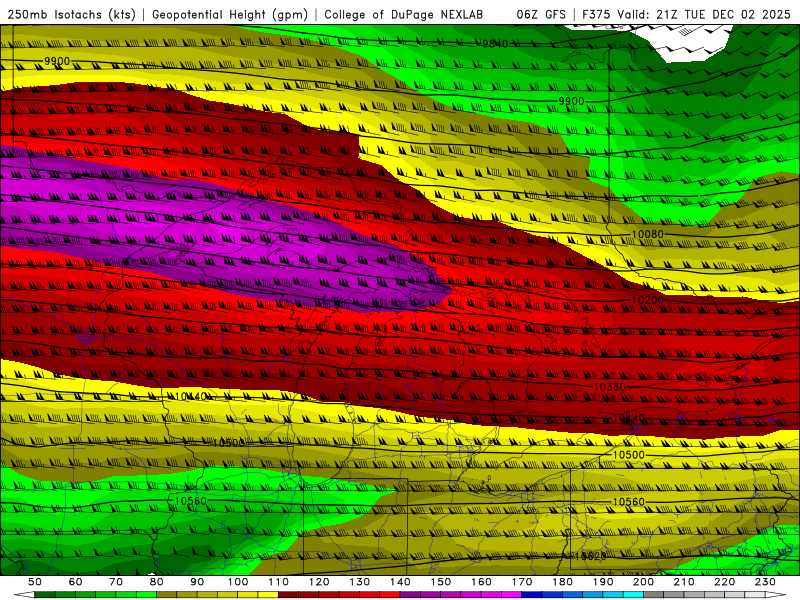Click the cyan swatch just left of 200
Screen dimensions: 800x600
pyautogui.click(x=633, y=595)
